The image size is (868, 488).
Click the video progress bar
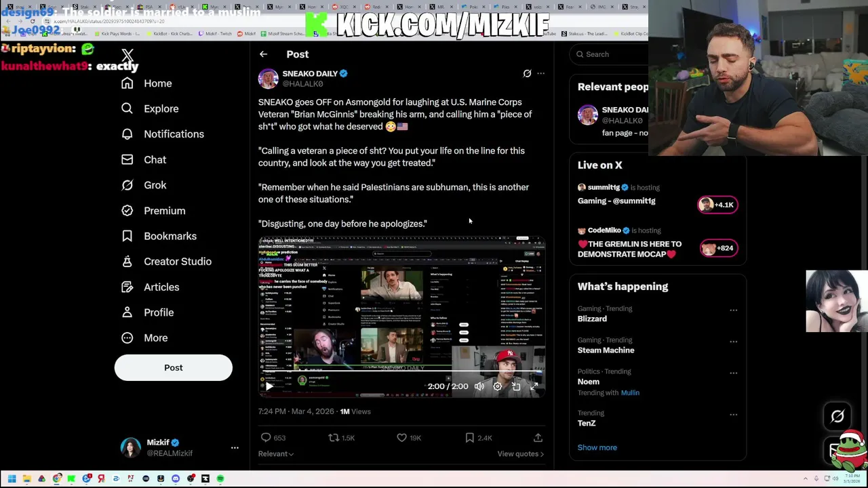401,372
